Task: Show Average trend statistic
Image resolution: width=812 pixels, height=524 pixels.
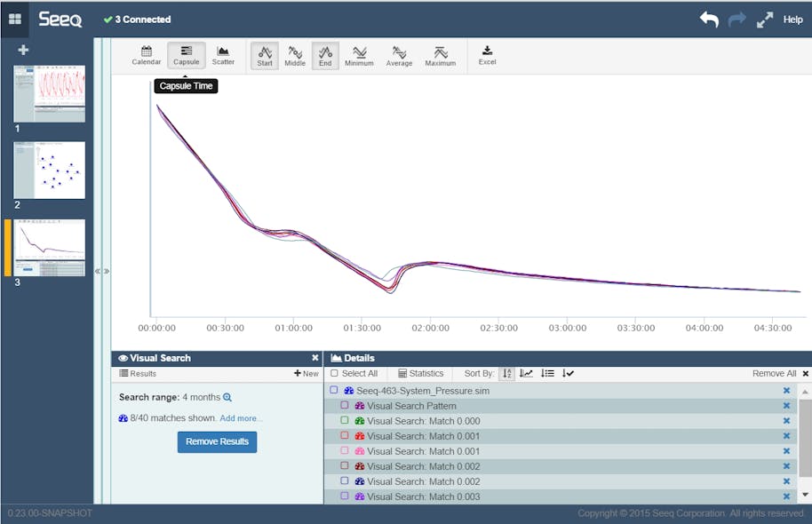Action: point(399,55)
